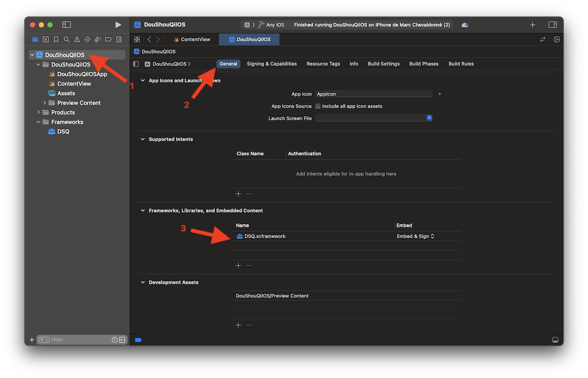Viewport: 588px width, 378px height.
Task: Open the ContentView editor tab
Action: 192,39
